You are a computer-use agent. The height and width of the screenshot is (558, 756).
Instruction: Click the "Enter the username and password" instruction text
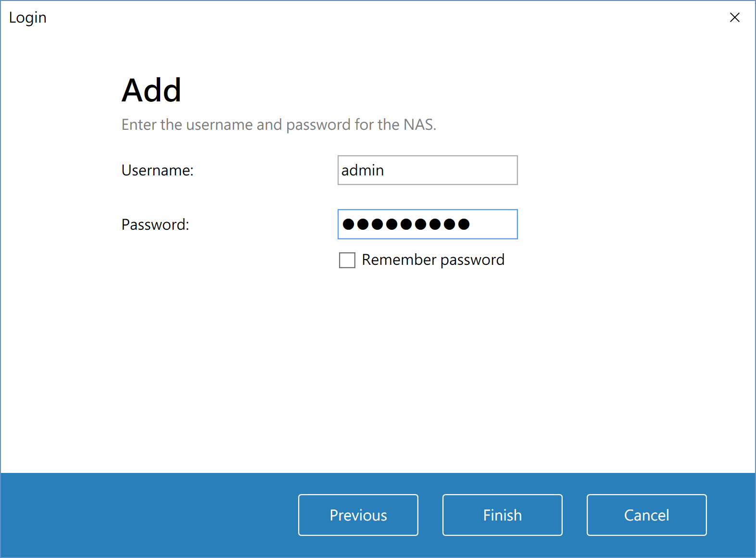point(236,124)
